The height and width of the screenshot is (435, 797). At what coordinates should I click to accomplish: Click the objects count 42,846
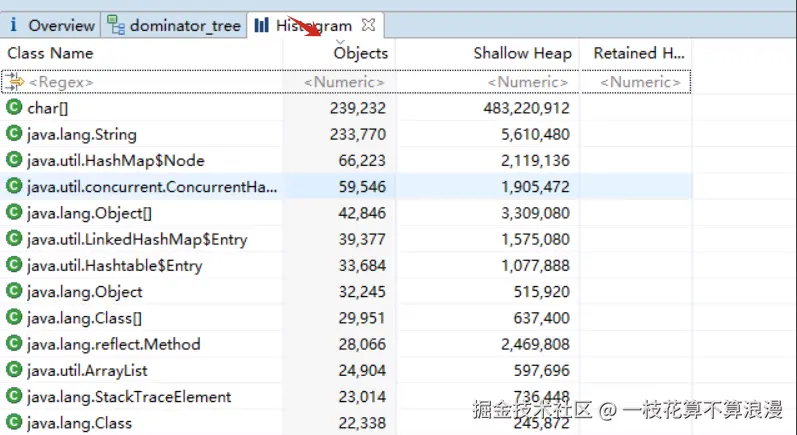[x=362, y=213]
